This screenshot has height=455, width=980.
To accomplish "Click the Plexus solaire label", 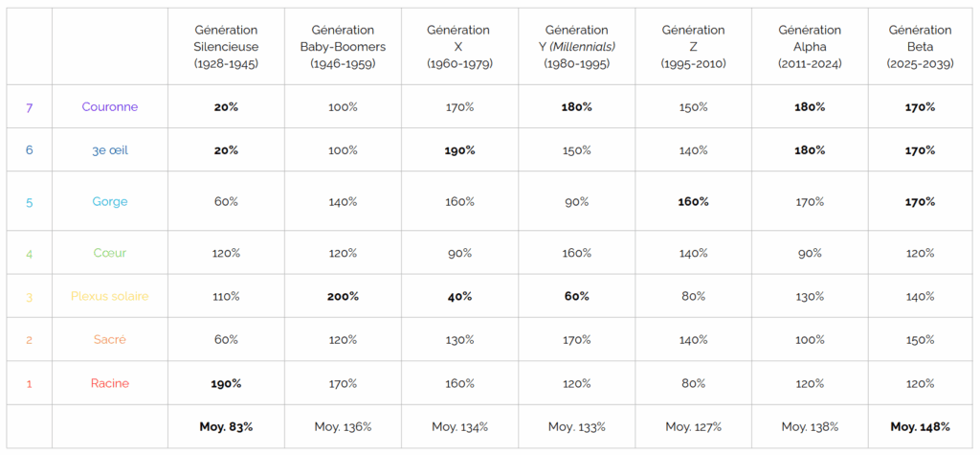I will pos(110,297).
